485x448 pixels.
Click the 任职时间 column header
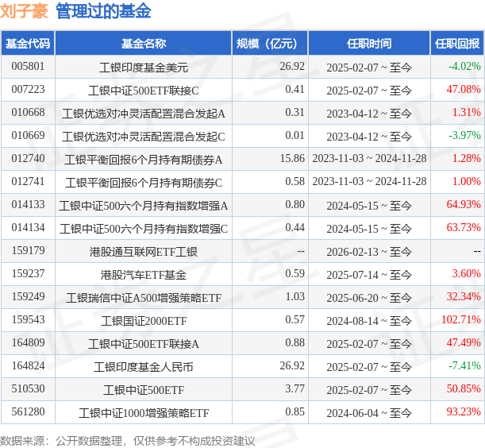click(x=369, y=43)
